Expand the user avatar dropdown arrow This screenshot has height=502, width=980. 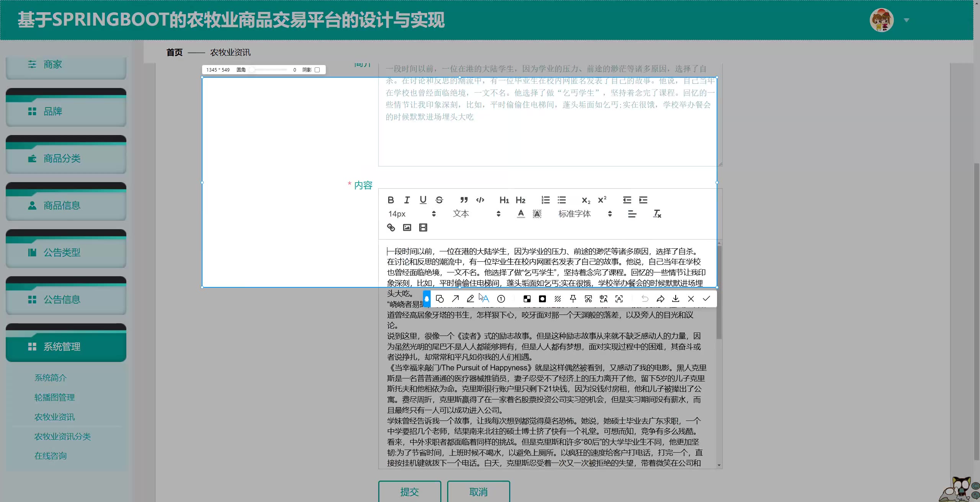pos(906,20)
